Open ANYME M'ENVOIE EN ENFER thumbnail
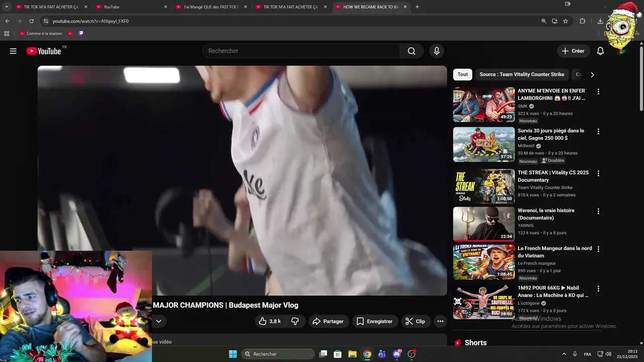Screen dimensions: 644x362 (x=484, y=105)
